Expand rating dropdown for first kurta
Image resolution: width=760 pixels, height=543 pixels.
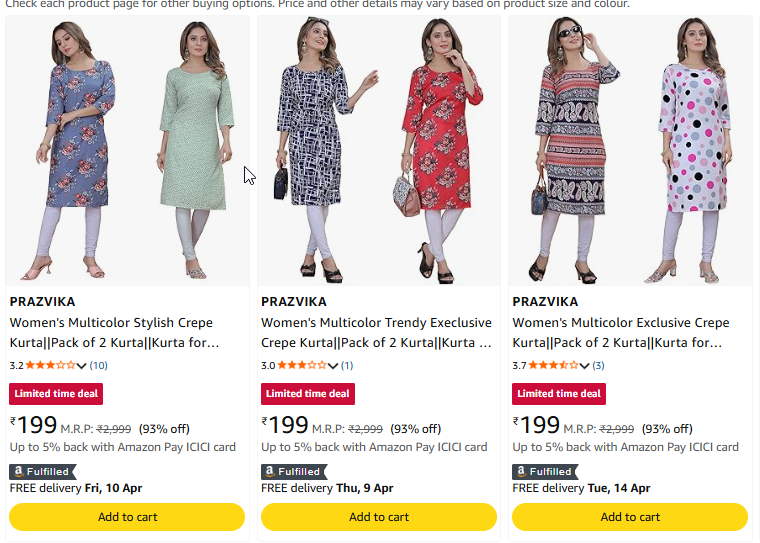click(x=82, y=366)
